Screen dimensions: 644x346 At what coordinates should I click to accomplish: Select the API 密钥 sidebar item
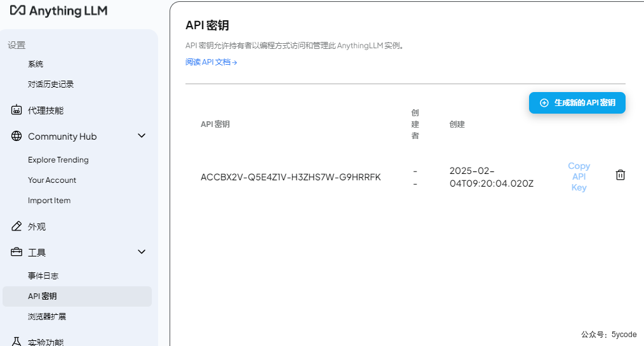pos(77,296)
